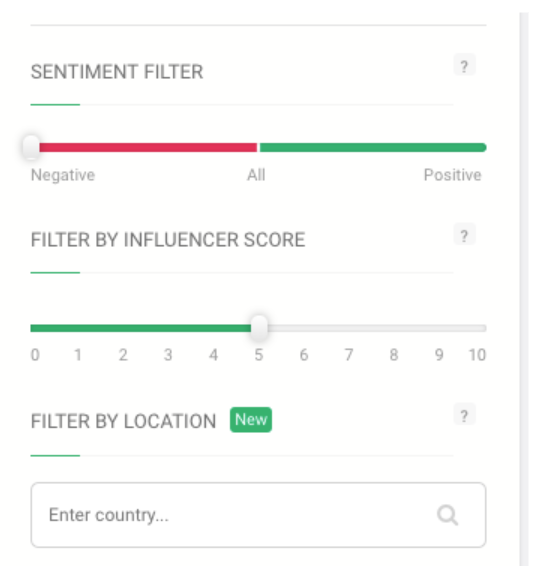Image resolution: width=538 pixels, height=570 pixels.
Task: Set influencer score to 10
Action: [x=477, y=355]
